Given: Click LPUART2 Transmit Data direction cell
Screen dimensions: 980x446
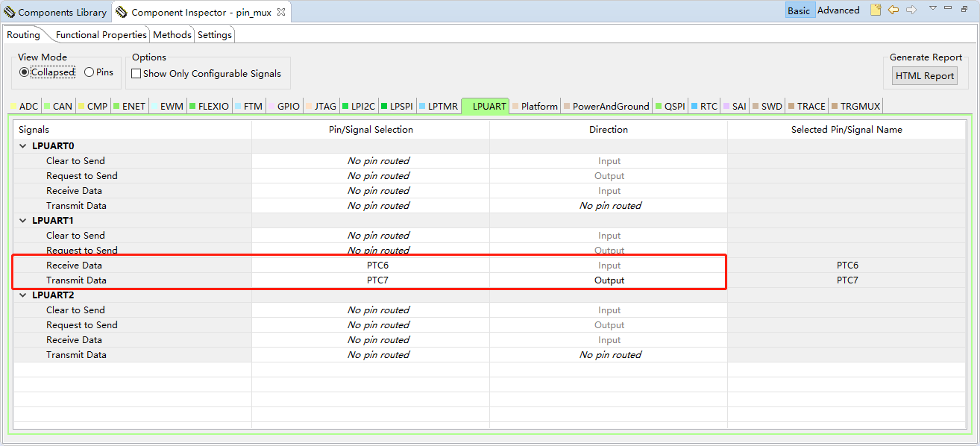Looking at the screenshot, I should tap(609, 355).
